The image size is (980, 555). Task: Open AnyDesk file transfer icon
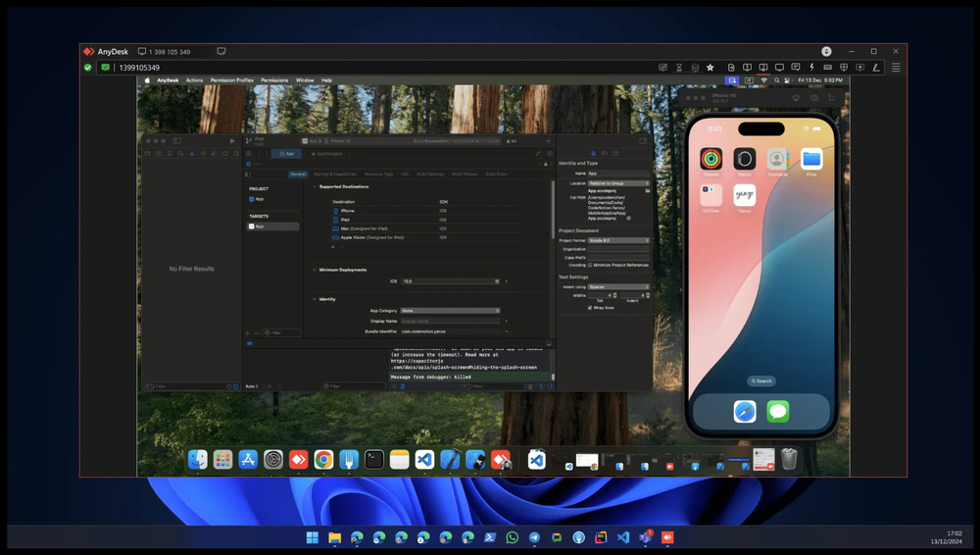[x=731, y=68]
